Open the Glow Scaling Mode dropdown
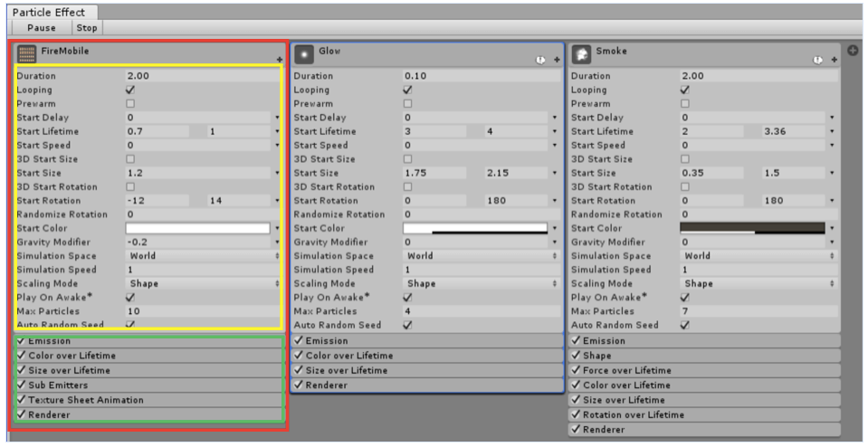This screenshot has width=868, height=447. (479, 283)
